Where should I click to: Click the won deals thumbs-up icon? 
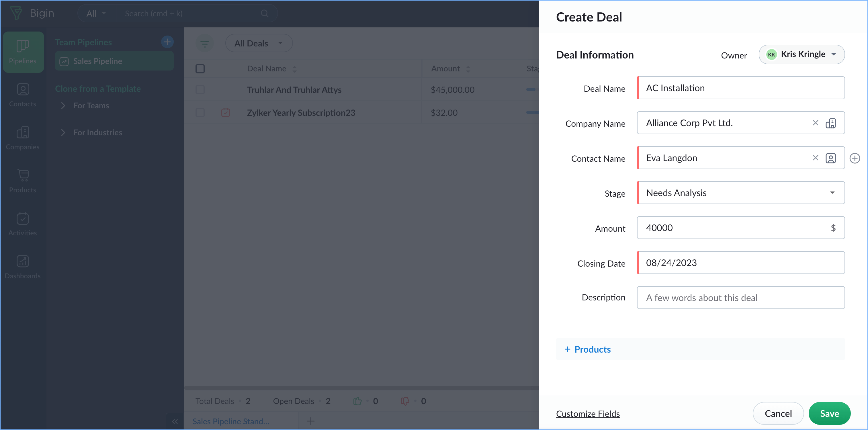pos(357,401)
